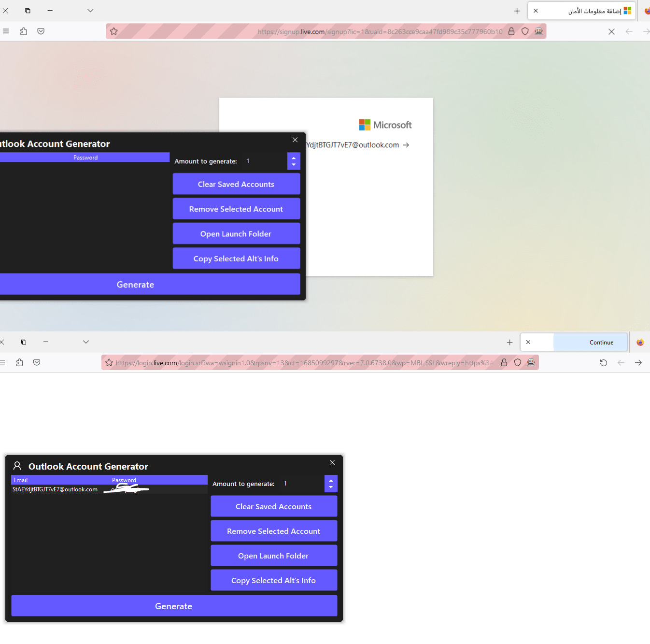Image resolution: width=650 pixels, height=644 pixels.
Task: Click signup.live.com URL in upper address bar
Action: pos(380,32)
